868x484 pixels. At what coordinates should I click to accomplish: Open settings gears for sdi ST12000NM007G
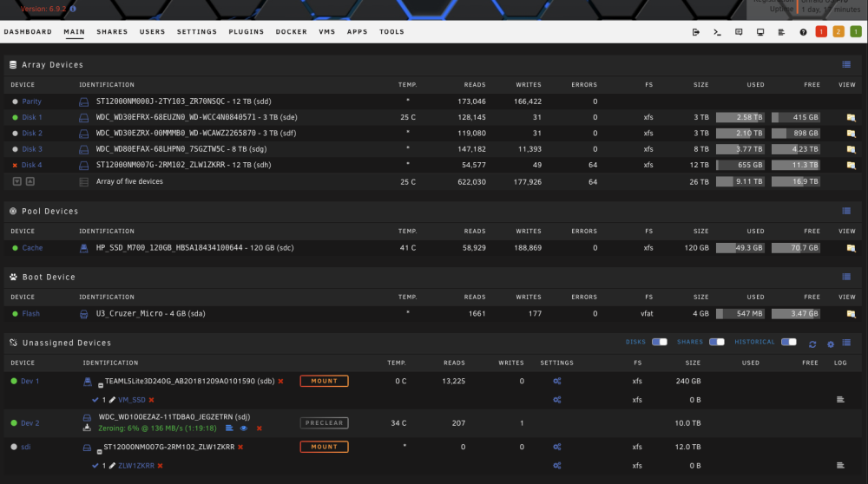pos(557,447)
